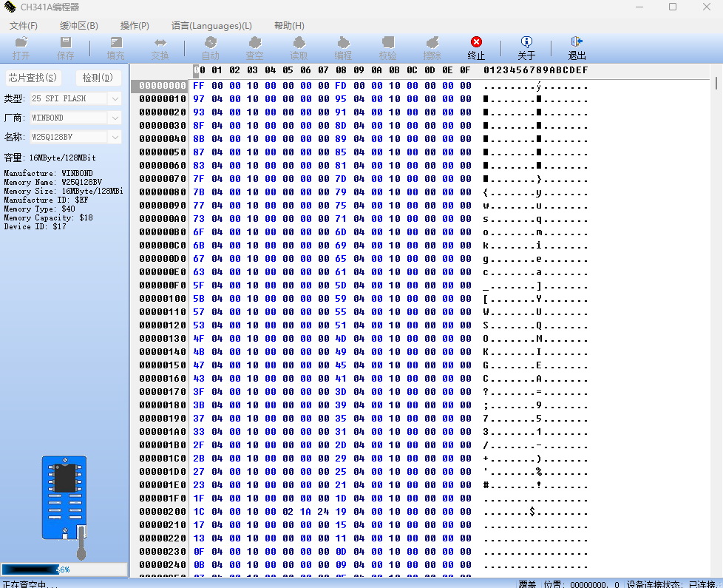Click the 芯片查找(S) button
723x588 pixels.
coord(33,78)
